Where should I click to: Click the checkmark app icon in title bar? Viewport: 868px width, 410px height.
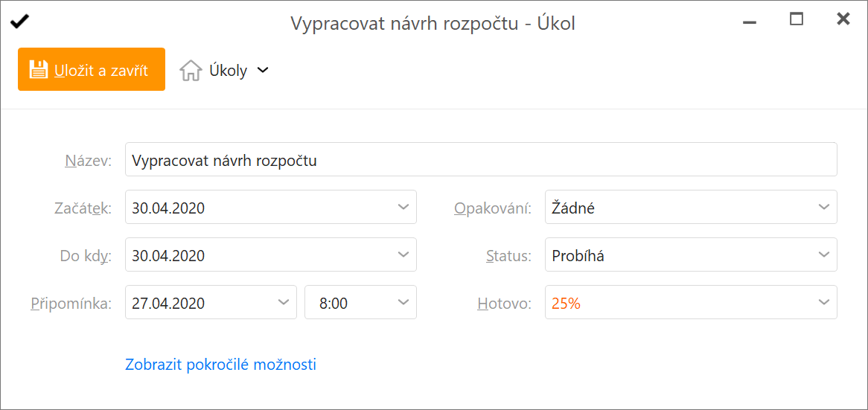pos(19,22)
